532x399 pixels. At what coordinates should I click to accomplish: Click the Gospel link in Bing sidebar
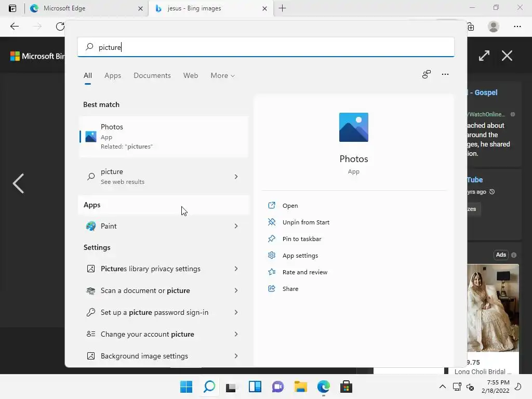[x=482, y=92]
